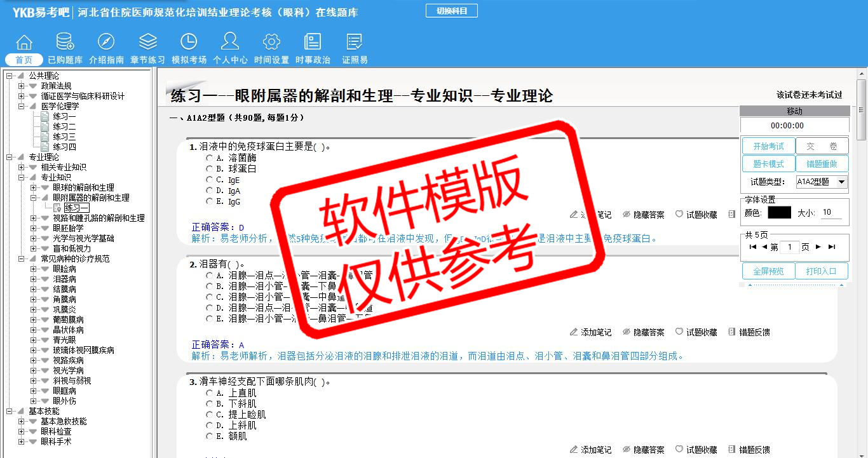Open the 模拟考场 clock icon
Viewport: 868px width, 458px height.
coord(189,42)
